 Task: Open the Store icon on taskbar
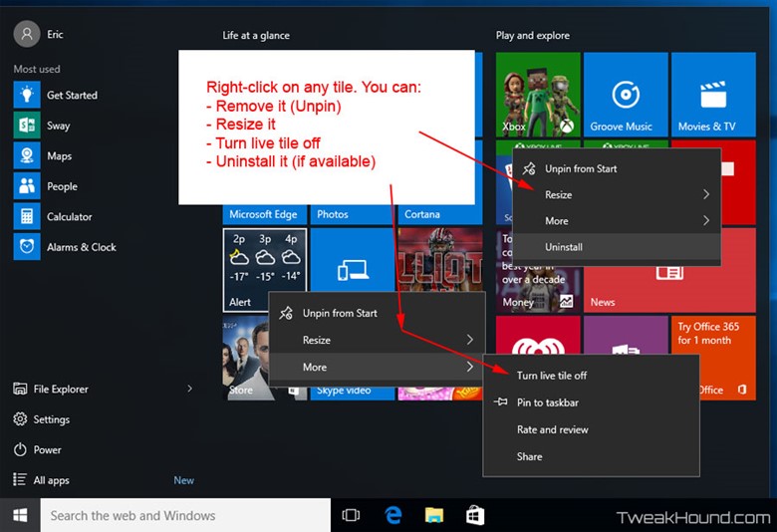tap(476, 515)
